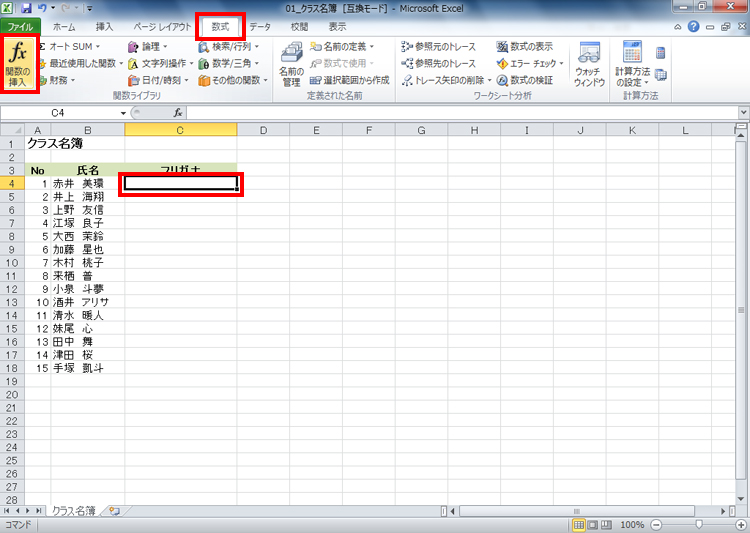Click the Select All corner button
The width and height of the screenshot is (750, 533).
[12, 130]
